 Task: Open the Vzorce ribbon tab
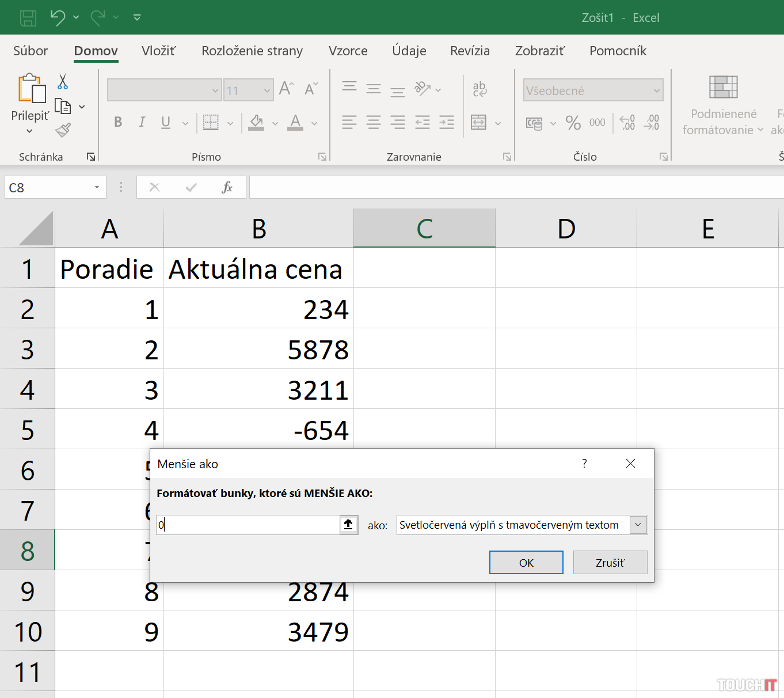pyautogui.click(x=348, y=51)
